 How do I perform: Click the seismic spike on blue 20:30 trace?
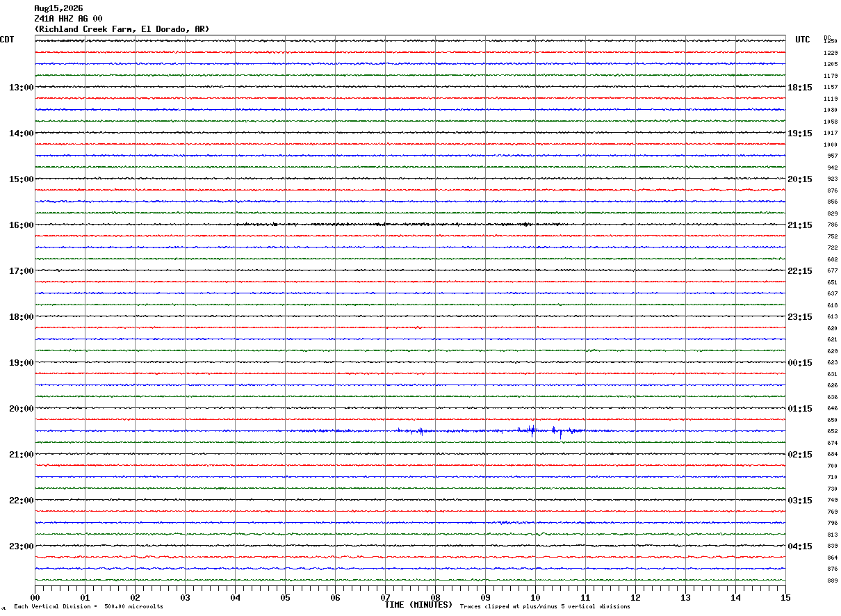[532, 430]
